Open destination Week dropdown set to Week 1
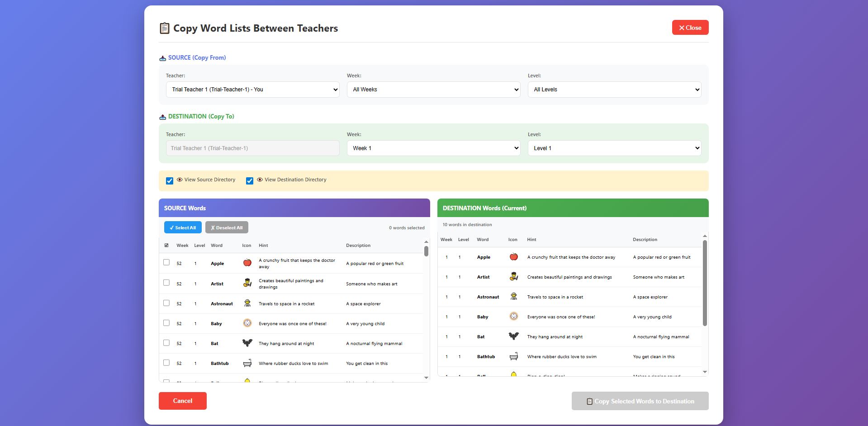 pyautogui.click(x=433, y=148)
